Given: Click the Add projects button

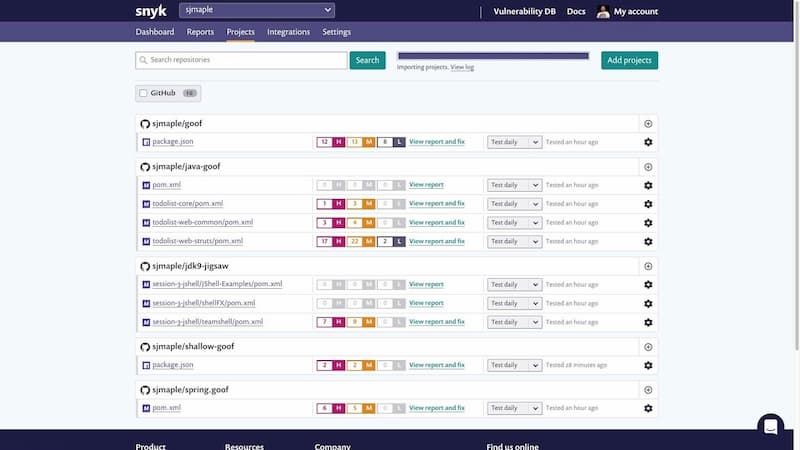Looking at the screenshot, I should tap(629, 60).
